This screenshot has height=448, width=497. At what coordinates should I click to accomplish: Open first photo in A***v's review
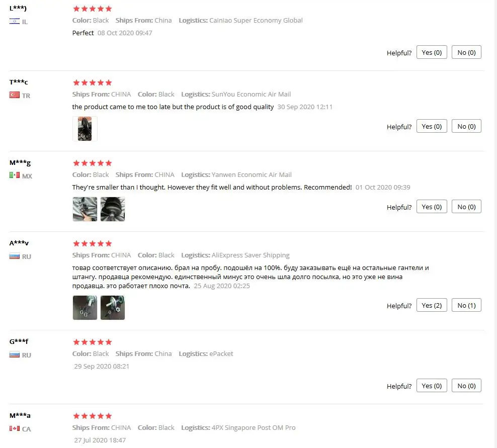(x=85, y=308)
